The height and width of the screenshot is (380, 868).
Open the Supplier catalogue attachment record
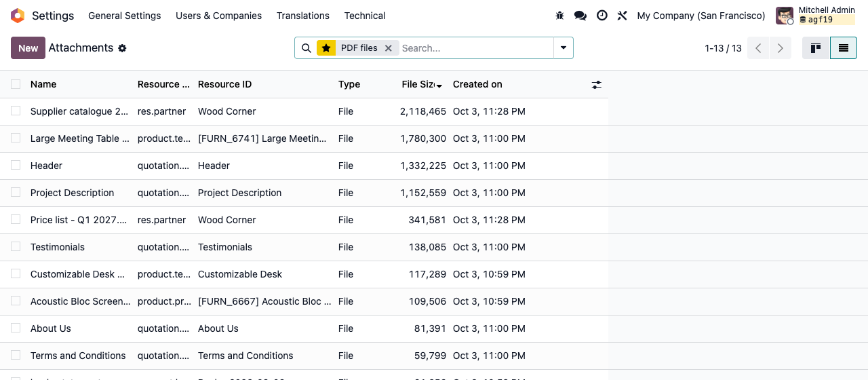[79, 111]
